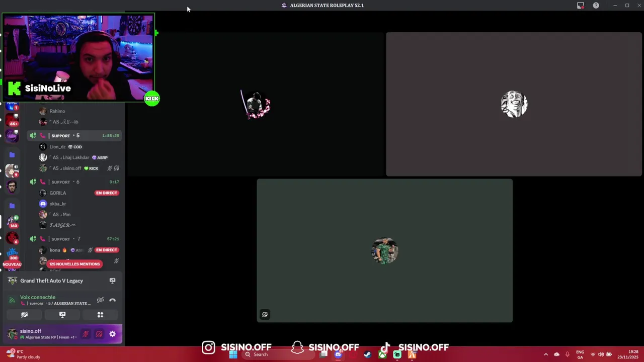
Task: Open the server with badge 9
Action: tap(12, 170)
